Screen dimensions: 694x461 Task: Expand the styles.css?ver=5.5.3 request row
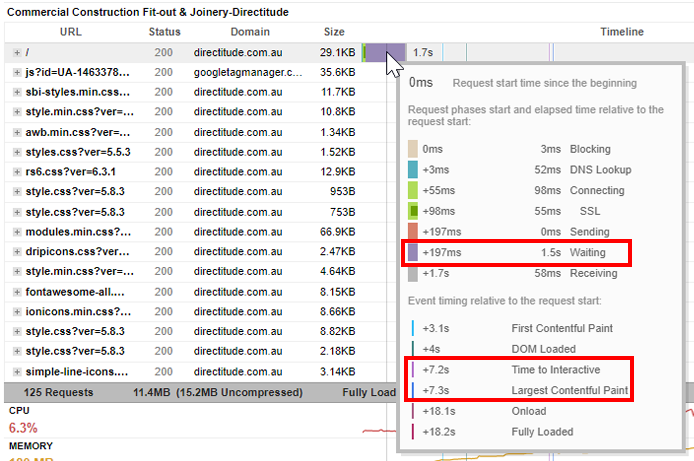tap(17, 152)
